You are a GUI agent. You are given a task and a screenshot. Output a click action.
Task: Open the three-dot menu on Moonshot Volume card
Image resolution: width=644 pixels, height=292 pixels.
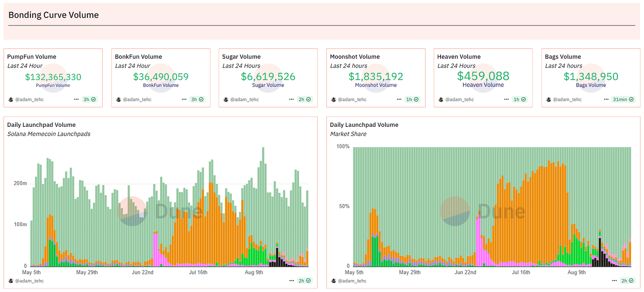click(x=399, y=99)
